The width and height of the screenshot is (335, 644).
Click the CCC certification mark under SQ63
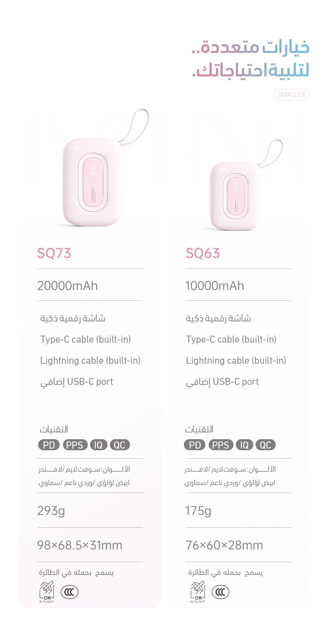pos(220,592)
